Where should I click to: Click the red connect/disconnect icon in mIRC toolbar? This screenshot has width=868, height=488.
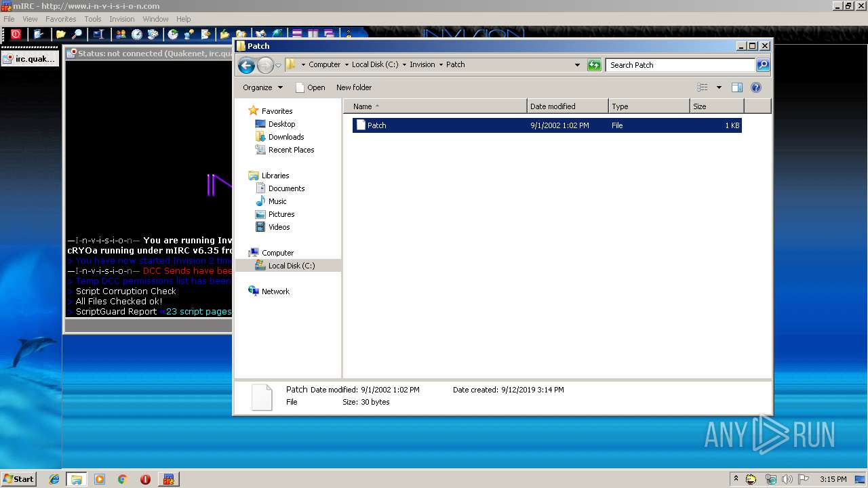click(16, 34)
